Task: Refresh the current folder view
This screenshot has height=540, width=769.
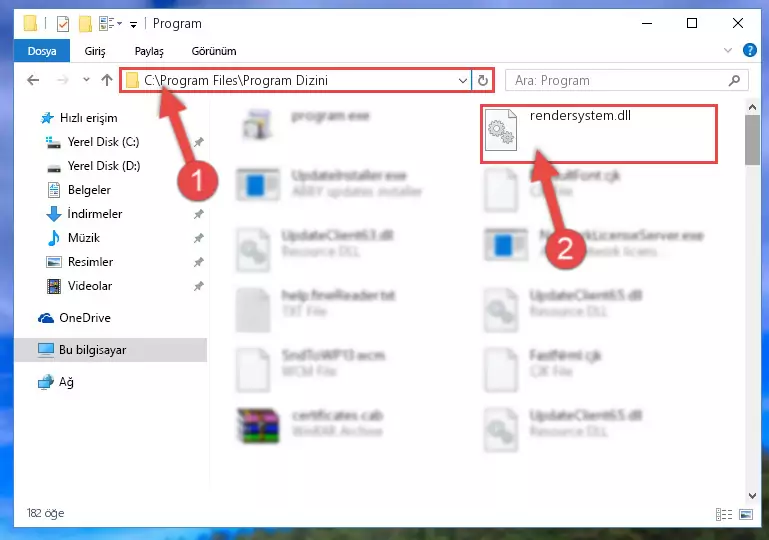Action: [483, 80]
